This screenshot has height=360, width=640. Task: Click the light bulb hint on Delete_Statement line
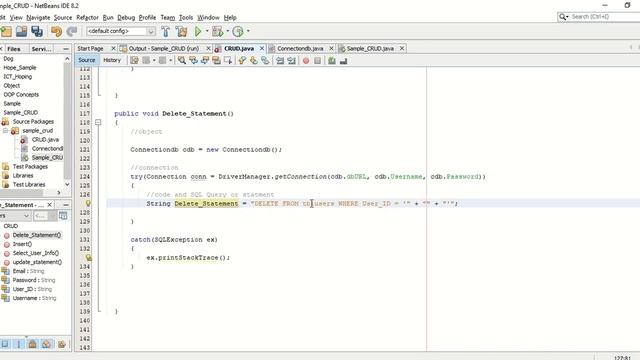pyautogui.click(x=88, y=203)
